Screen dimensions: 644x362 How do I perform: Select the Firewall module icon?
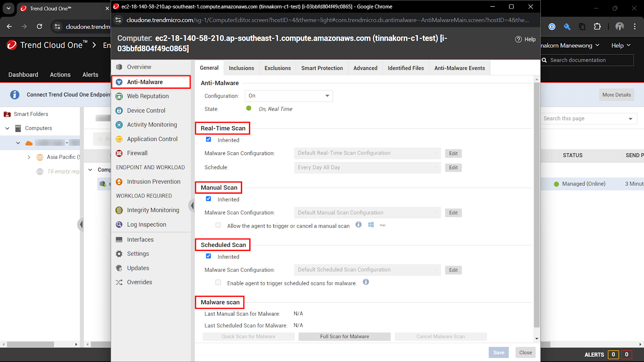coord(119,153)
